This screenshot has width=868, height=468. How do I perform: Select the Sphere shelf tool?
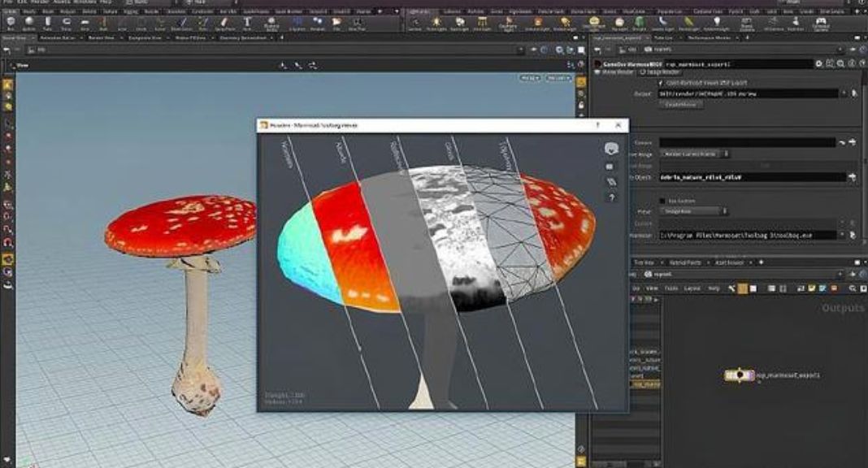29,23
